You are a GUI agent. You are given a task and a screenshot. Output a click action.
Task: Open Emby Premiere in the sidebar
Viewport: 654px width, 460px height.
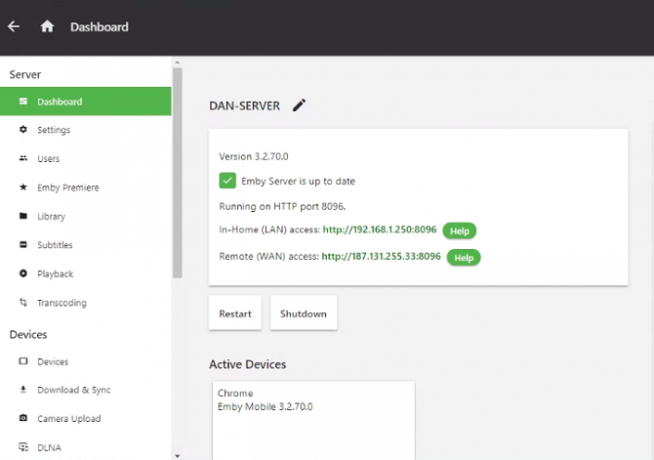pos(86,187)
